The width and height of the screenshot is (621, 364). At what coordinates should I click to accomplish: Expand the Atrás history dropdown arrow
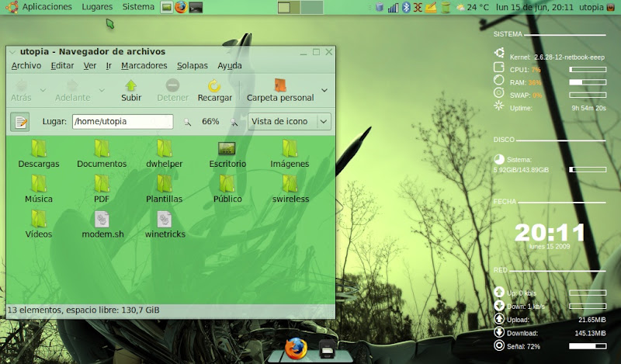43,90
